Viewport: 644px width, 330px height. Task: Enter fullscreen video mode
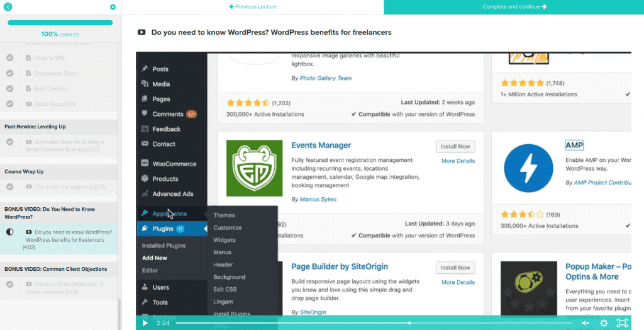(x=622, y=323)
